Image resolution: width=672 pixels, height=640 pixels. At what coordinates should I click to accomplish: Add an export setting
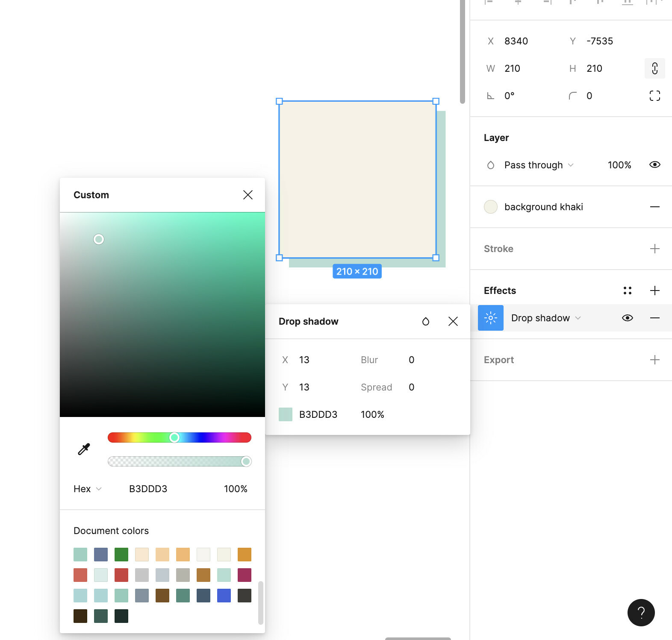point(655,360)
